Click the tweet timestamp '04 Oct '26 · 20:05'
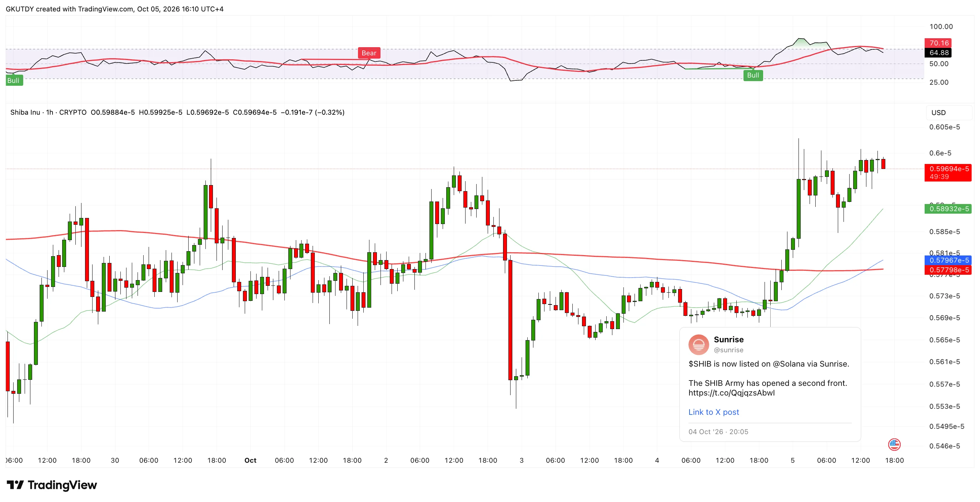 pos(718,432)
